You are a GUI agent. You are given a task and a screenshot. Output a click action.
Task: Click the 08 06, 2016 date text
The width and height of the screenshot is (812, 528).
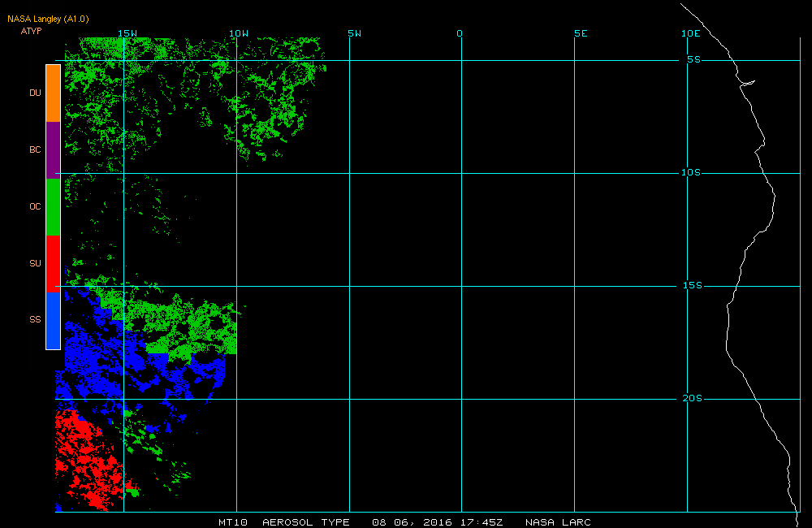tap(412, 522)
